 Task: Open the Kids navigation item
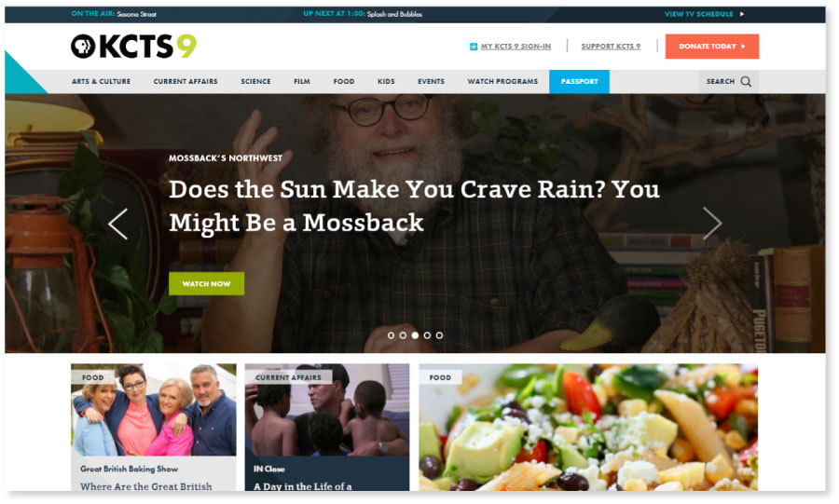coord(386,81)
